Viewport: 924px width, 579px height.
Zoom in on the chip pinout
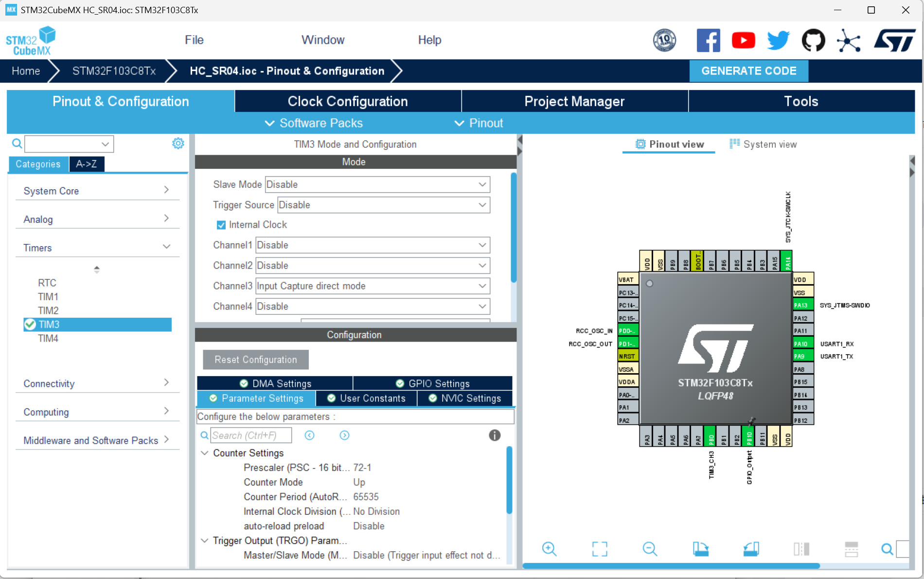click(549, 549)
